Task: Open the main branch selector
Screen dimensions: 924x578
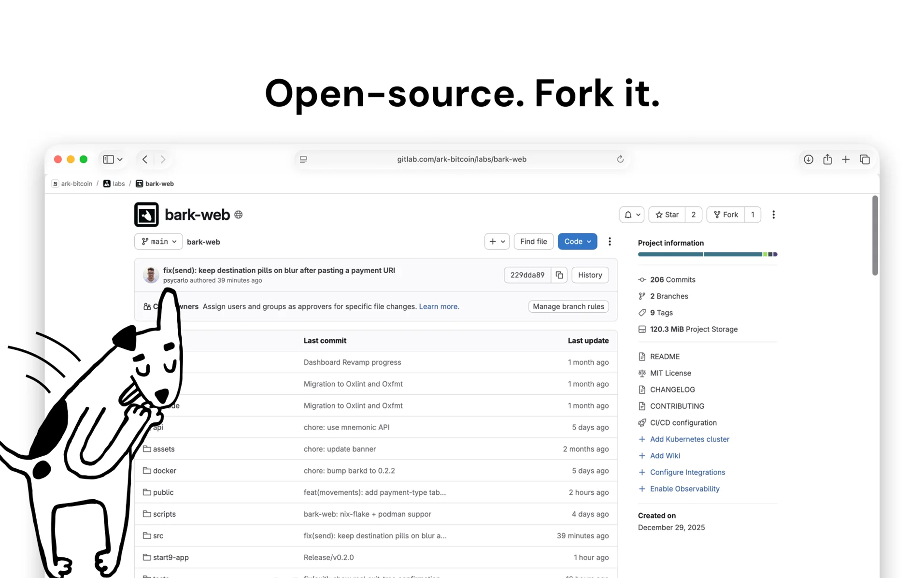Action: pos(158,242)
